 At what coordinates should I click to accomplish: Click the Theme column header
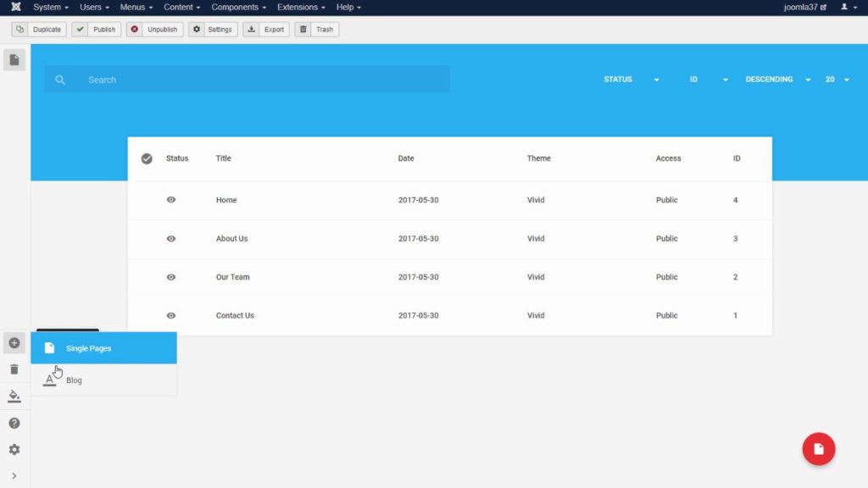(538, 158)
